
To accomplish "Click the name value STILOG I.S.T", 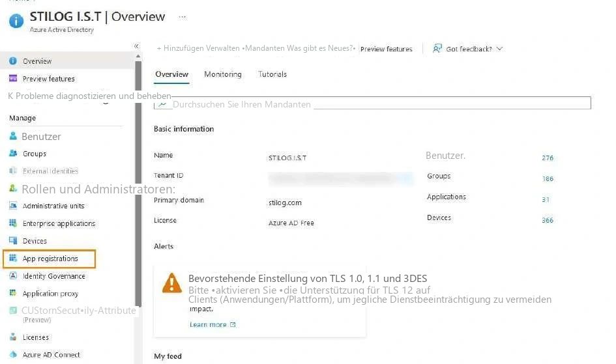I will pyautogui.click(x=287, y=158).
